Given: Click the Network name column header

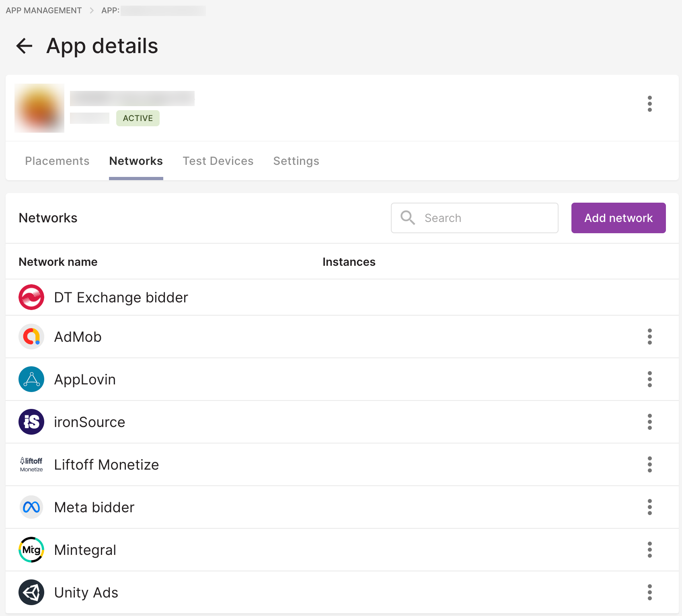Looking at the screenshot, I should (58, 262).
